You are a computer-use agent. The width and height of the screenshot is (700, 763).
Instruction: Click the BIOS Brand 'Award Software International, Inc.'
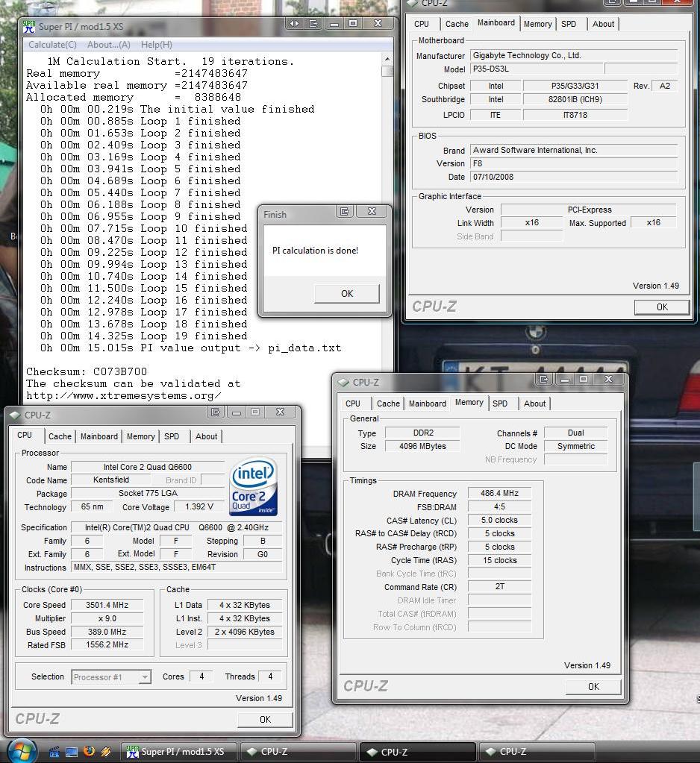(574, 150)
